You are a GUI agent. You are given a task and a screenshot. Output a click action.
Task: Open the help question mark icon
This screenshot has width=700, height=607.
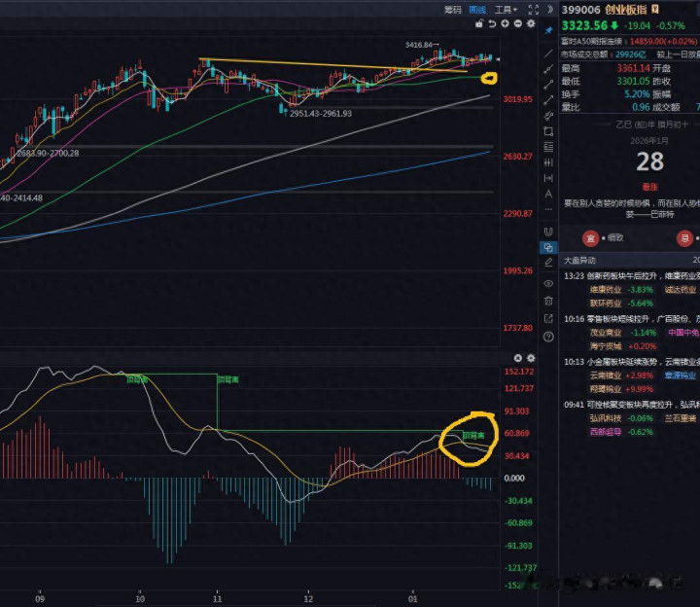pos(549,337)
